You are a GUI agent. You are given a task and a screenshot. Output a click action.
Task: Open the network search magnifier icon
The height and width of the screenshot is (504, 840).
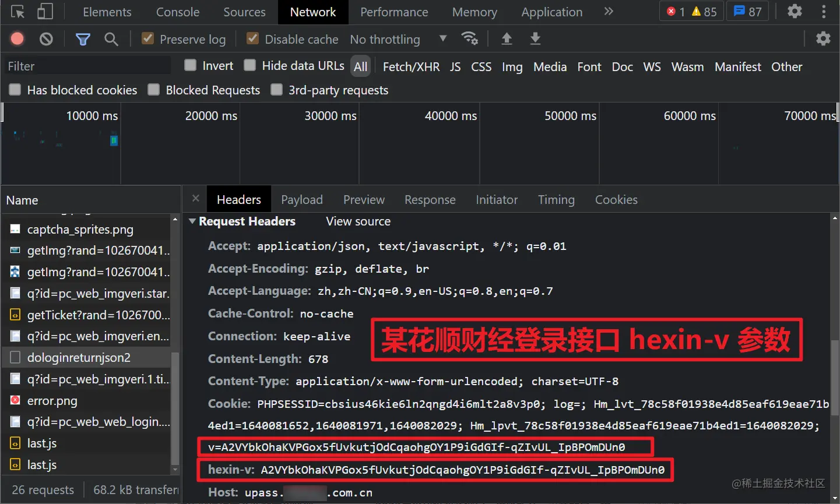tap(111, 39)
